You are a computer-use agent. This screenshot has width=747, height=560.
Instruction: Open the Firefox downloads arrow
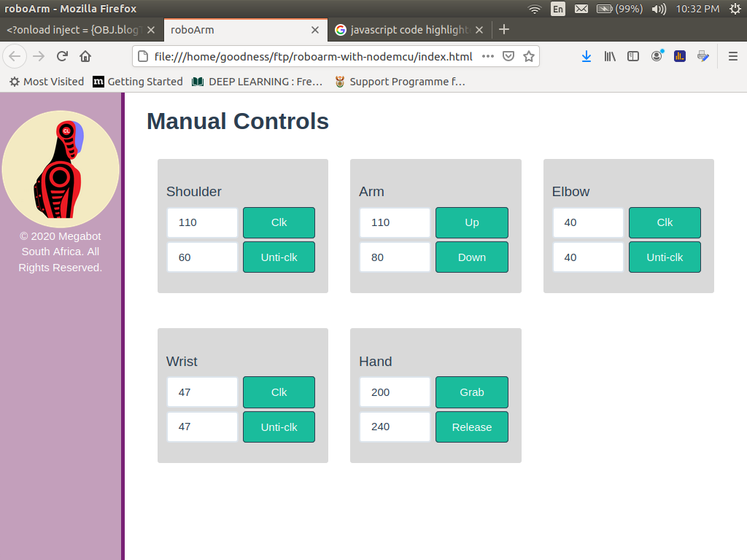pyautogui.click(x=587, y=56)
